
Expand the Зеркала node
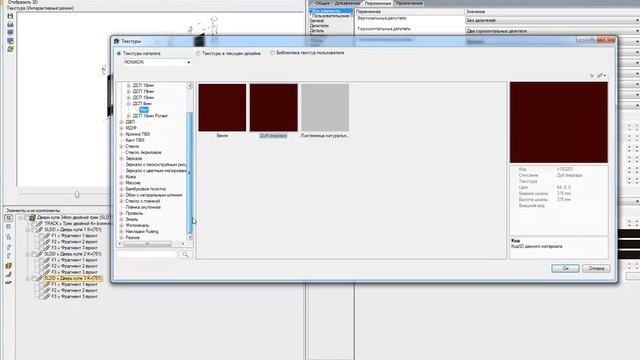[121, 158]
